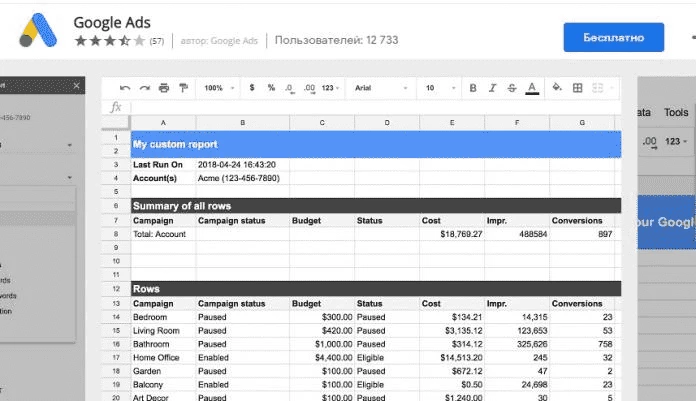Click the Acme (123-456-7890) cell
This screenshot has height=401, width=696.
pyautogui.click(x=242, y=178)
